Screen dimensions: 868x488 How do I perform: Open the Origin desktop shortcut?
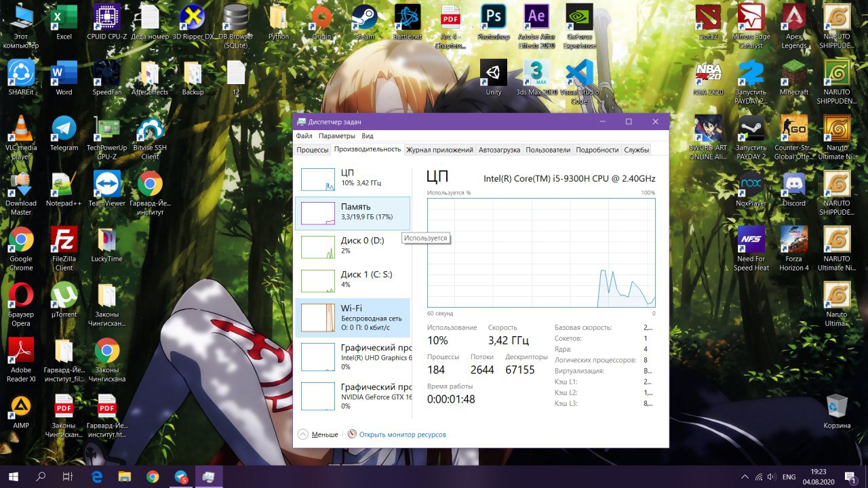322,22
